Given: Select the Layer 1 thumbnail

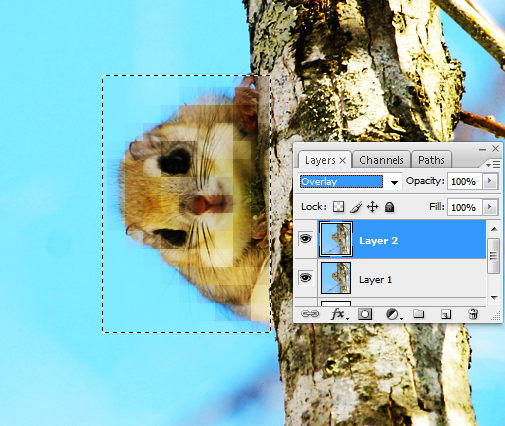Looking at the screenshot, I should click(x=336, y=278).
